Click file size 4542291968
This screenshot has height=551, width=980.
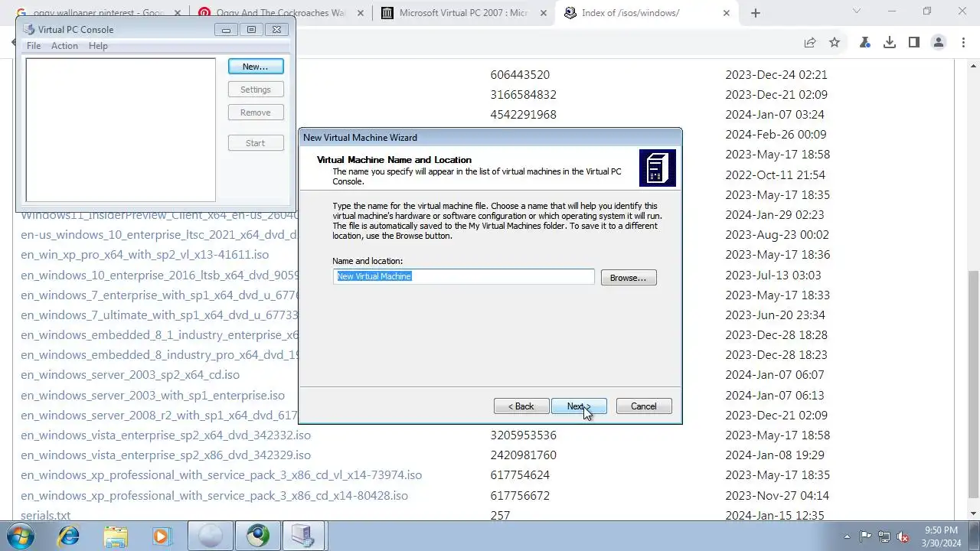point(524,115)
